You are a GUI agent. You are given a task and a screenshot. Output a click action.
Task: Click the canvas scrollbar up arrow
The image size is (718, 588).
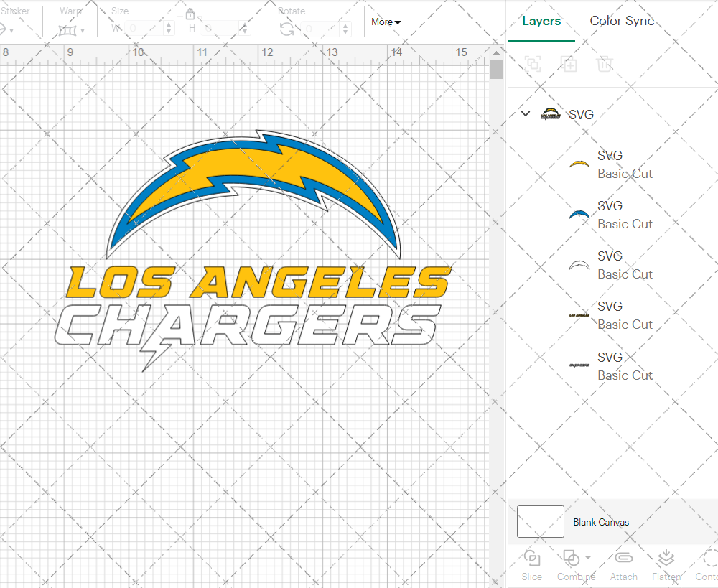[496, 52]
